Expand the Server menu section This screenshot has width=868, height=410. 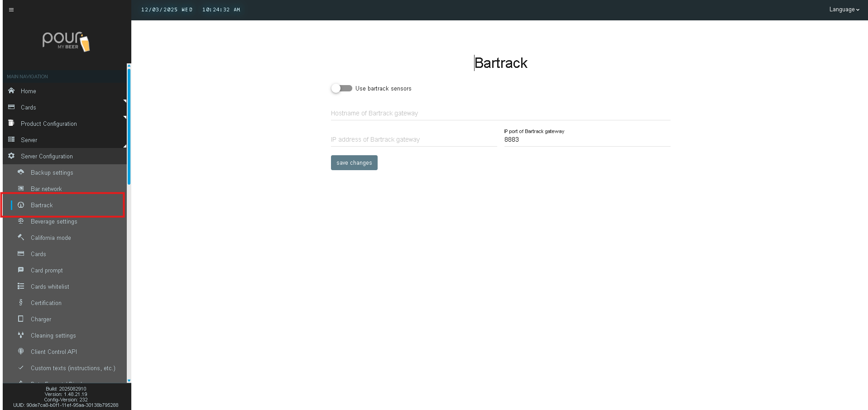(x=29, y=140)
